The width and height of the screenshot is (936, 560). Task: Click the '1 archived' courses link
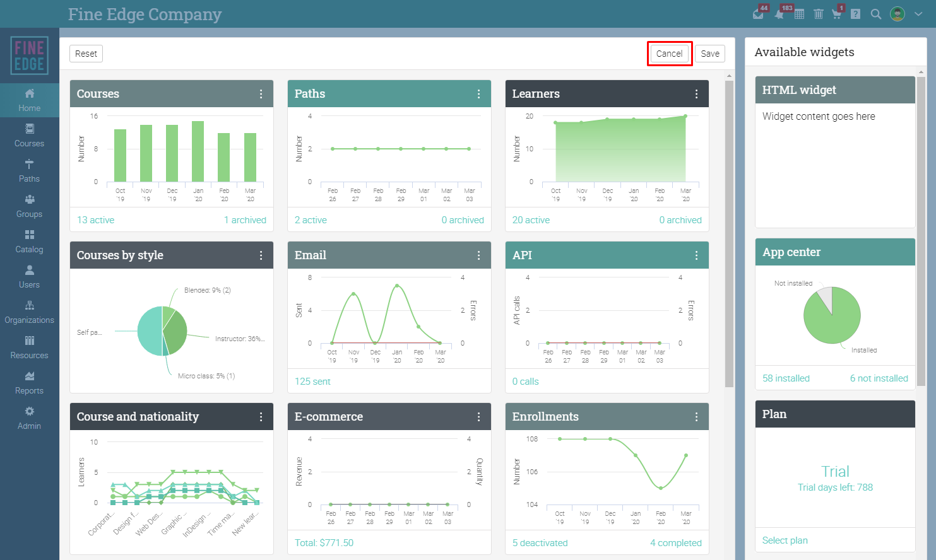click(245, 220)
